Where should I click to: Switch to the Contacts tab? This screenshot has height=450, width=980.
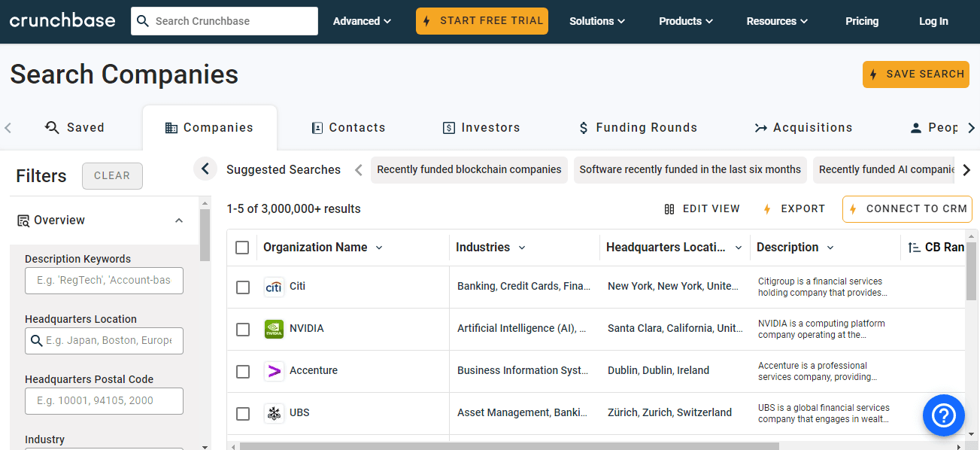pyautogui.click(x=349, y=128)
